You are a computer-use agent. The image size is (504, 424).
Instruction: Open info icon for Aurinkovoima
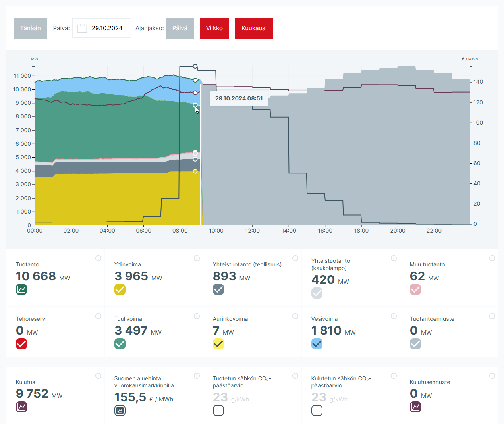(x=295, y=316)
